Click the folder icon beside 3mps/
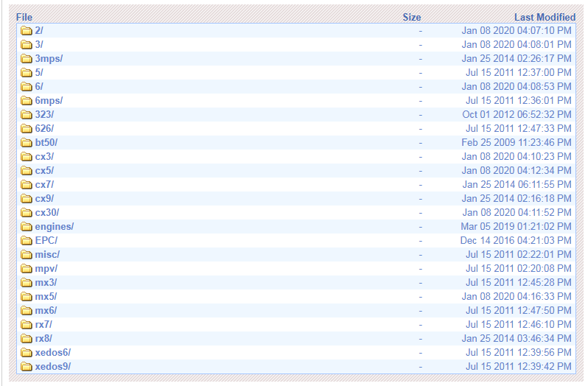The image size is (588, 386). pos(27,59)
